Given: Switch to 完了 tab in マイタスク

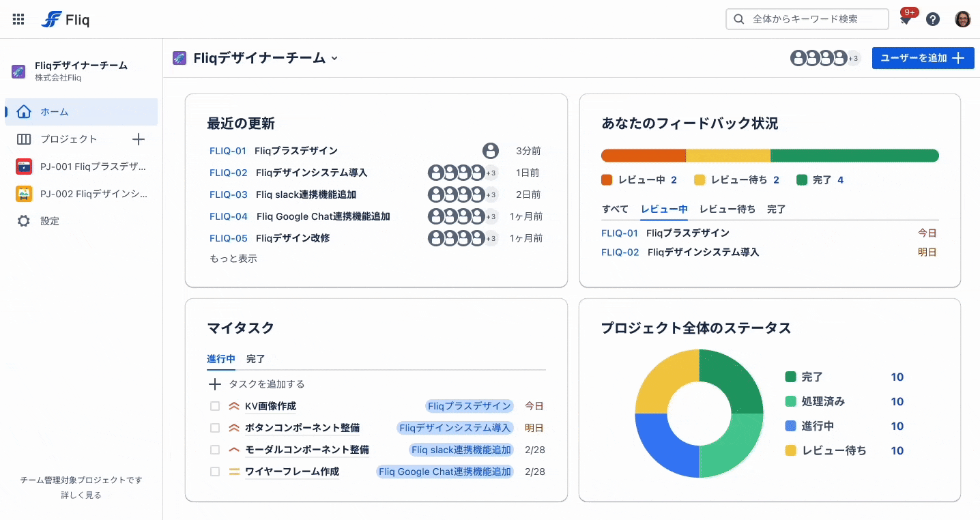Looking at the screenshot, I should [256, 359].
